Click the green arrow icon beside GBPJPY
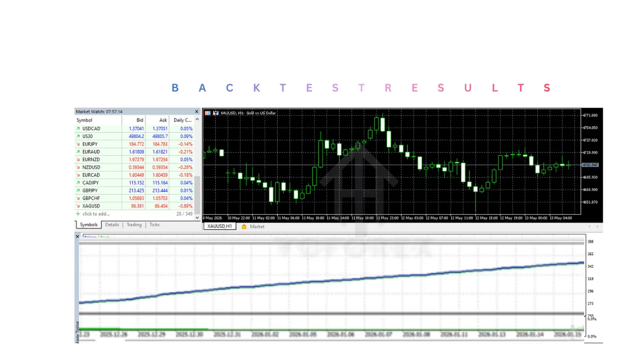644x362 pixels. pos(78,191)
